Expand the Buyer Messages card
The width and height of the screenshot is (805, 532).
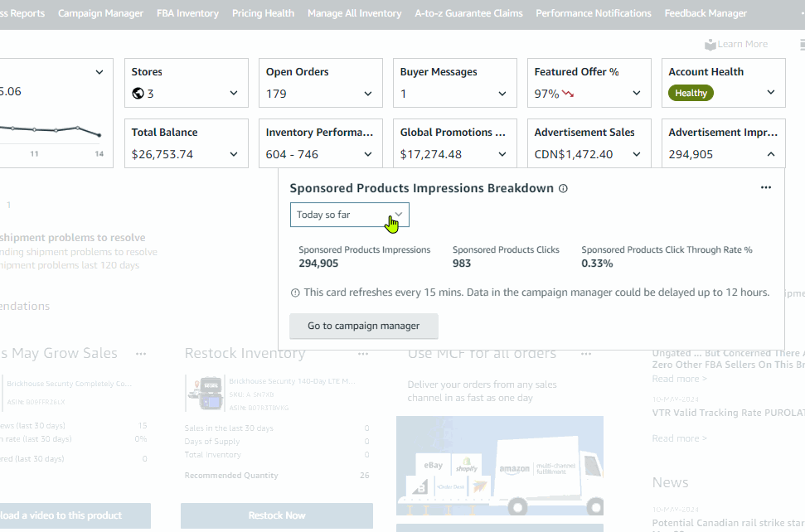502,94
